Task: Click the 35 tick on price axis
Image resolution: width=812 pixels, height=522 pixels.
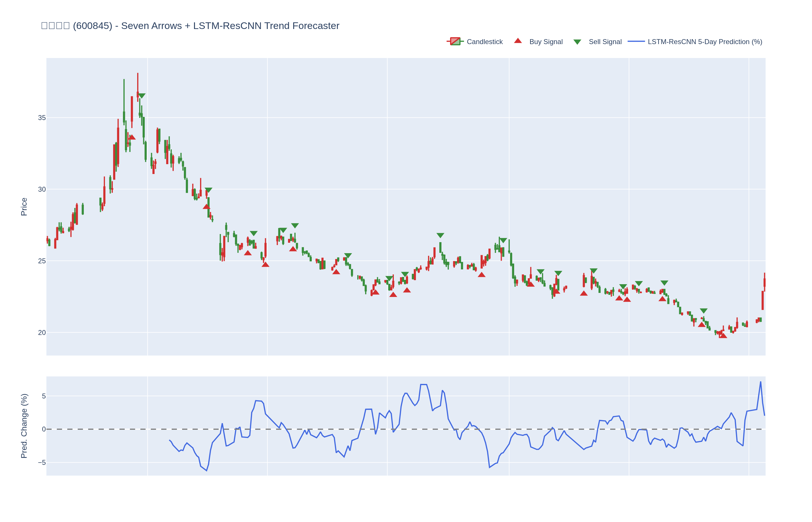Action: click(x=42, y=118)
